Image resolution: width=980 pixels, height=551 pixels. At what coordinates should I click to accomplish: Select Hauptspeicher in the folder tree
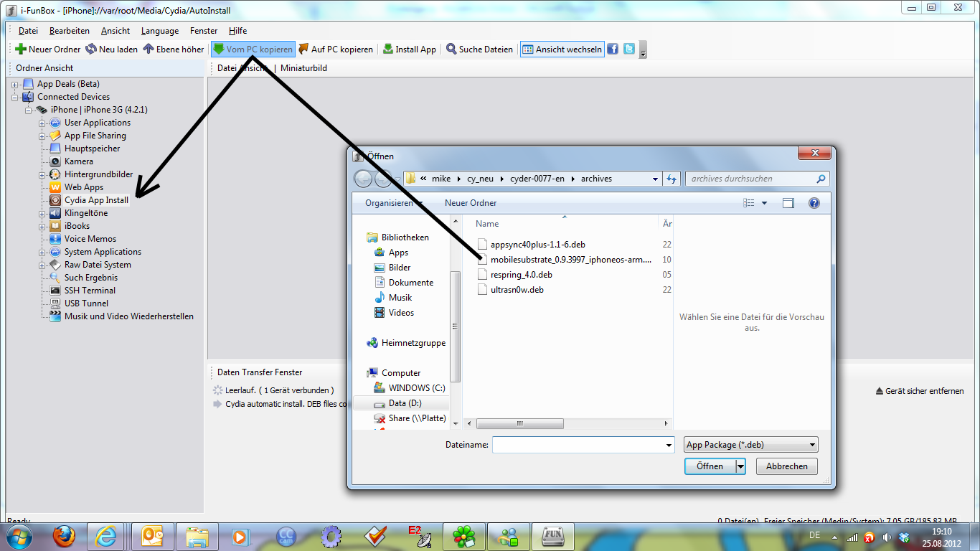92,149
